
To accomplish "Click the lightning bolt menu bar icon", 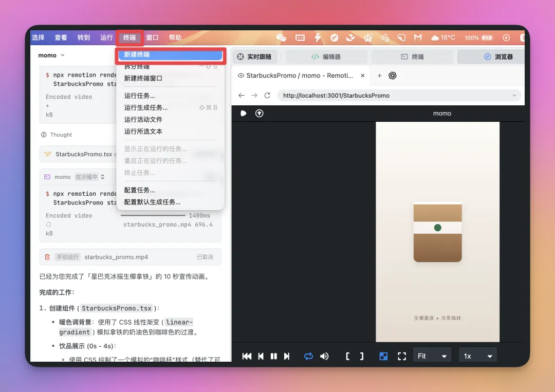I will pyautogui.click(x=318, y=38).
